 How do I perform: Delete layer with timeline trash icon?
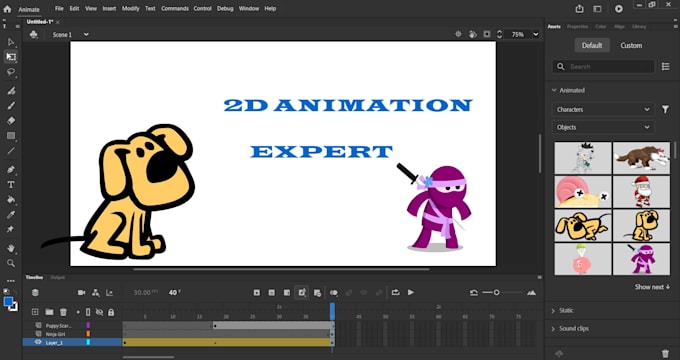point(63,312)
